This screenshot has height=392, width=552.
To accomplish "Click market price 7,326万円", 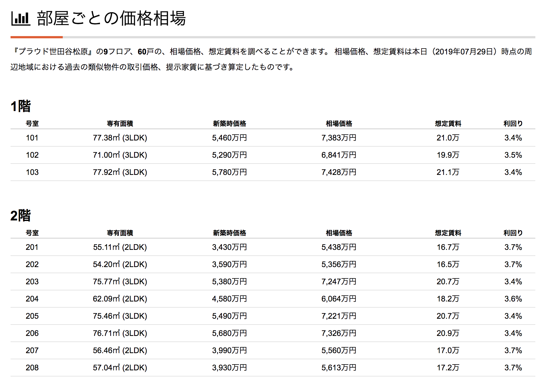I will point(339,333).
